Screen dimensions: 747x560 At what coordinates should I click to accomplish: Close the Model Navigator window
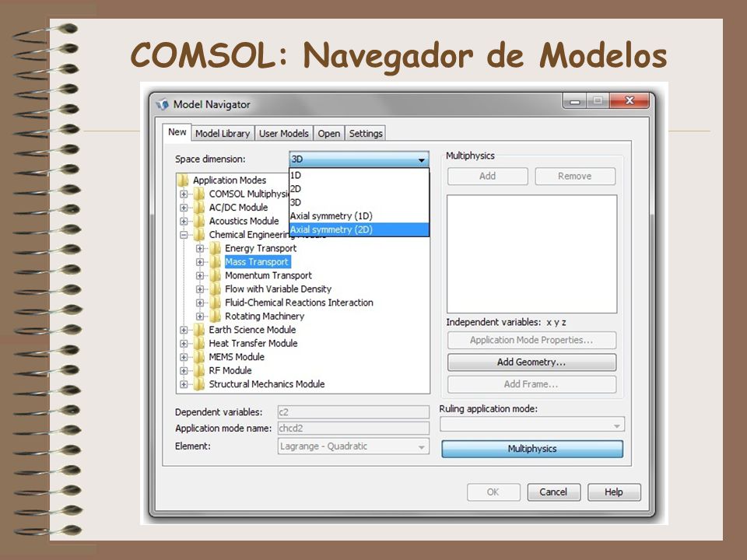pyautogui.click(x=630, y=100)
